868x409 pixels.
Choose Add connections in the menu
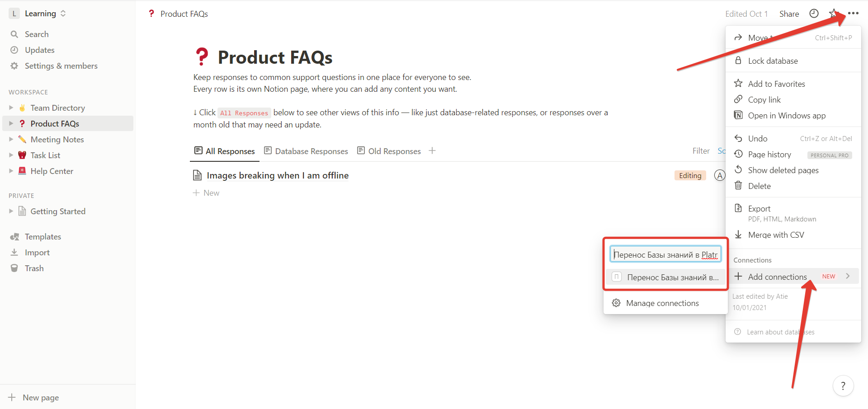pyautogui.click(x=777, y=277)
